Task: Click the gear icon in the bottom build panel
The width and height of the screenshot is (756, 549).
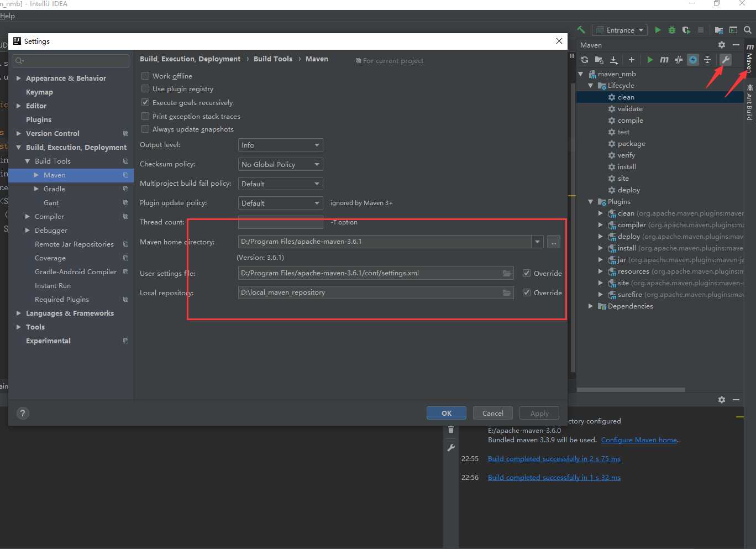Action: click(x=722, y=399)
